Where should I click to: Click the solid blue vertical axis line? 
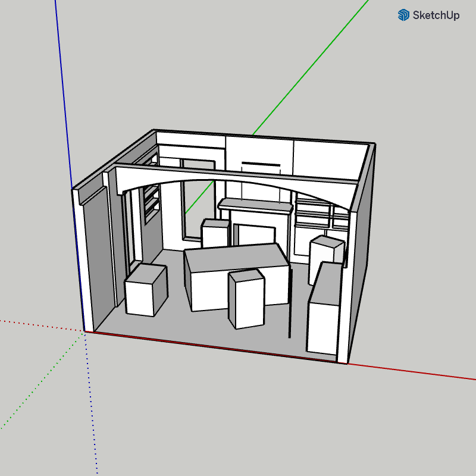coord(64,94)
